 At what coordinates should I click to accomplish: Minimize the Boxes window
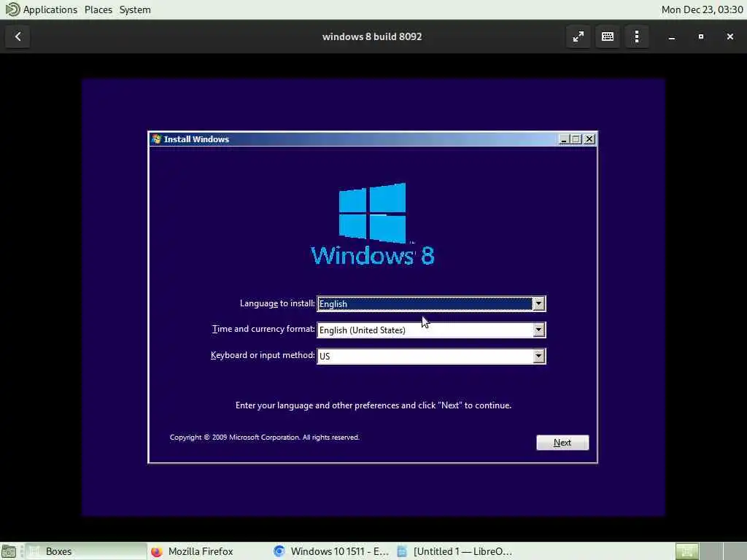tap(672, 36)
